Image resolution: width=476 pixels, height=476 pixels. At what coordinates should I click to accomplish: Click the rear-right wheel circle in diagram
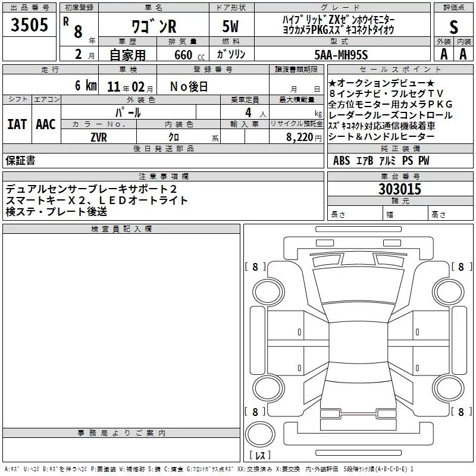click(448, 388)
